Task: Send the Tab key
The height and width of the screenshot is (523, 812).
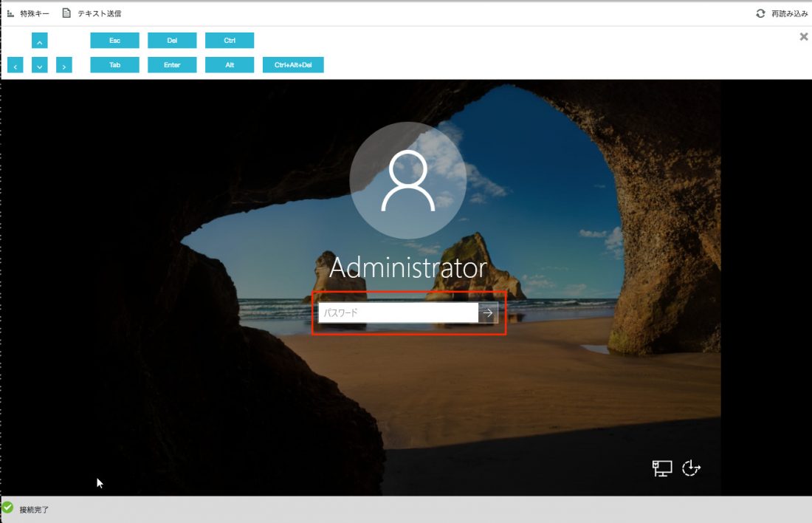Action: 114,65
